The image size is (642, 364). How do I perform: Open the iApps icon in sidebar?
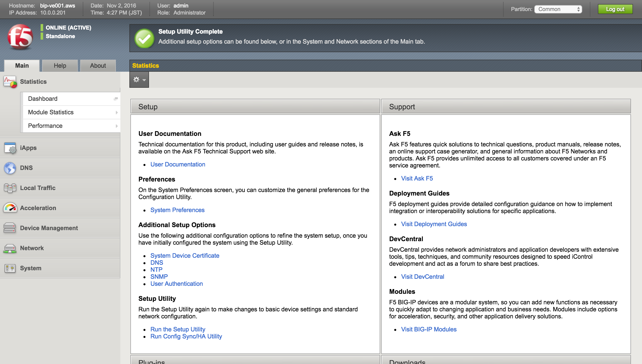click(10, 148)
